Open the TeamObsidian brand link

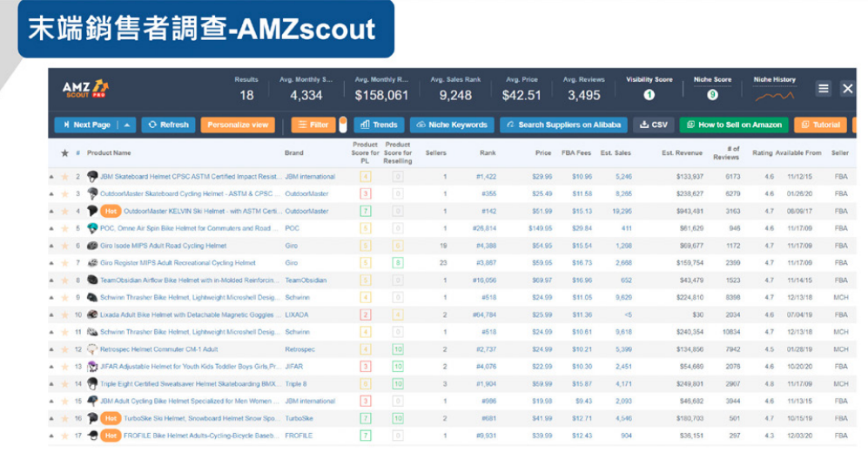(306, 281)
